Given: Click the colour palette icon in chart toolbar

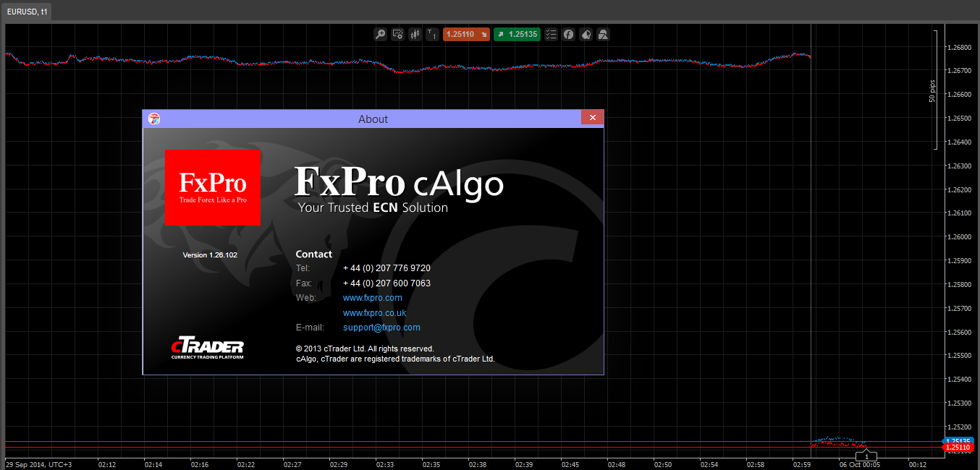Looking at the screenshot, I should (586, 34).
